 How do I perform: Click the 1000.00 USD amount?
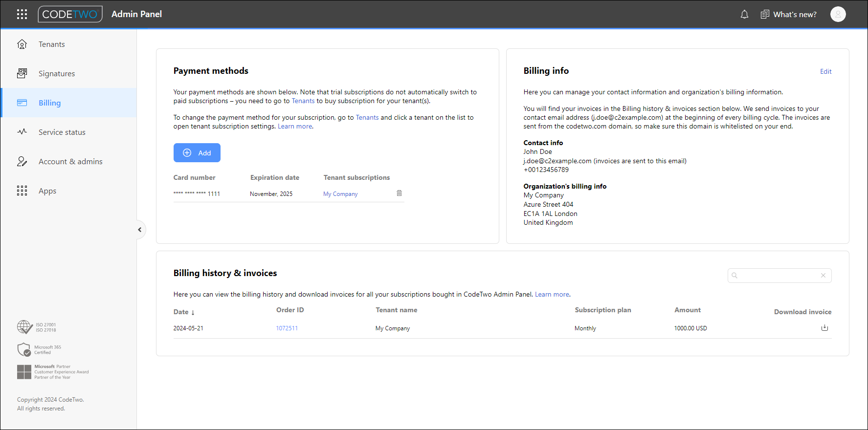tap(690, 328)
